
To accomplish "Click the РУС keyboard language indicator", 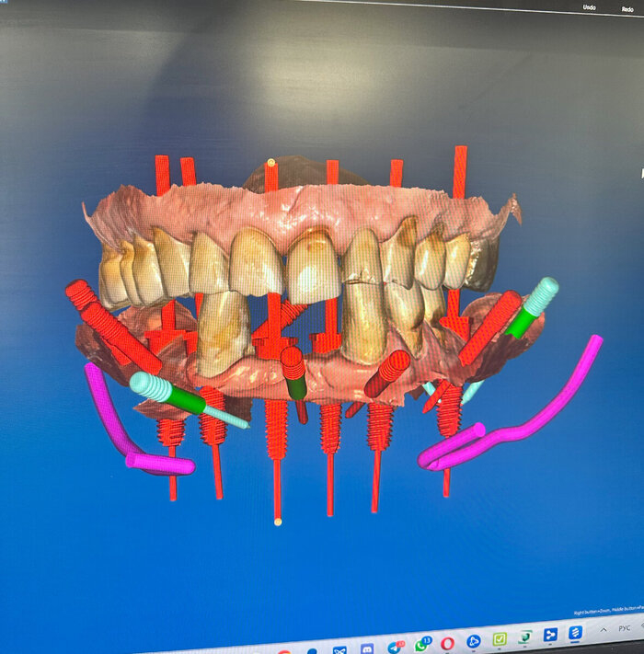I will point(625,628).
